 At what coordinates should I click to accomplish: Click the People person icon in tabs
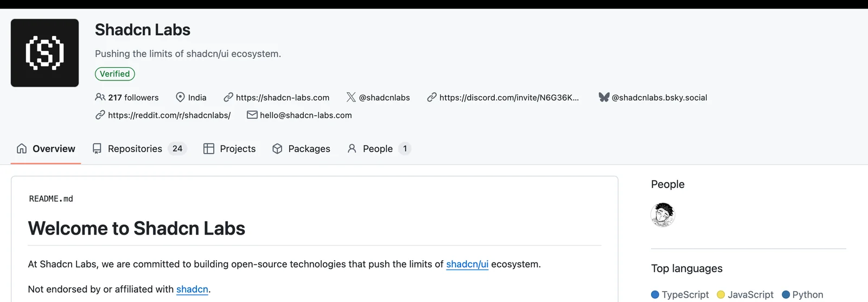352,148
